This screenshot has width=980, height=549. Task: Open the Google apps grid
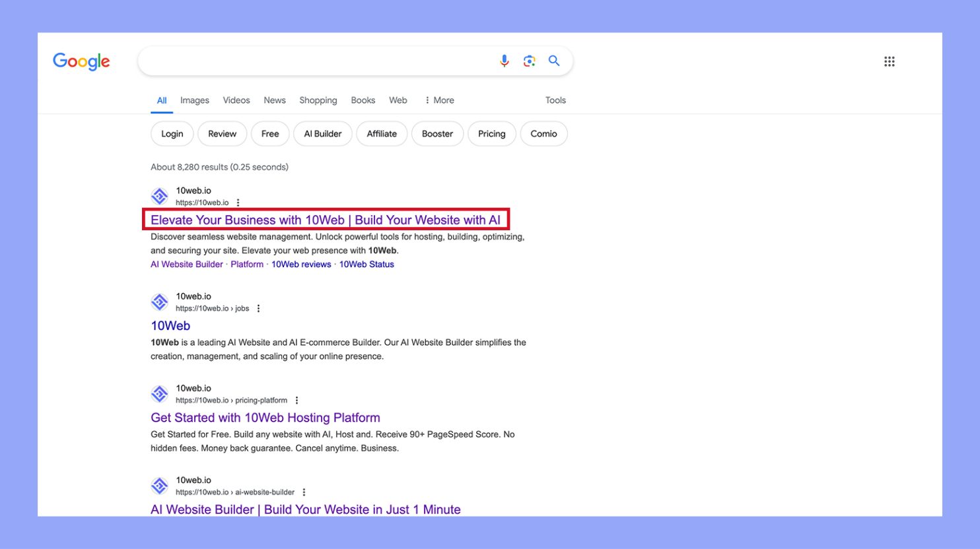(x=889, y=61)
